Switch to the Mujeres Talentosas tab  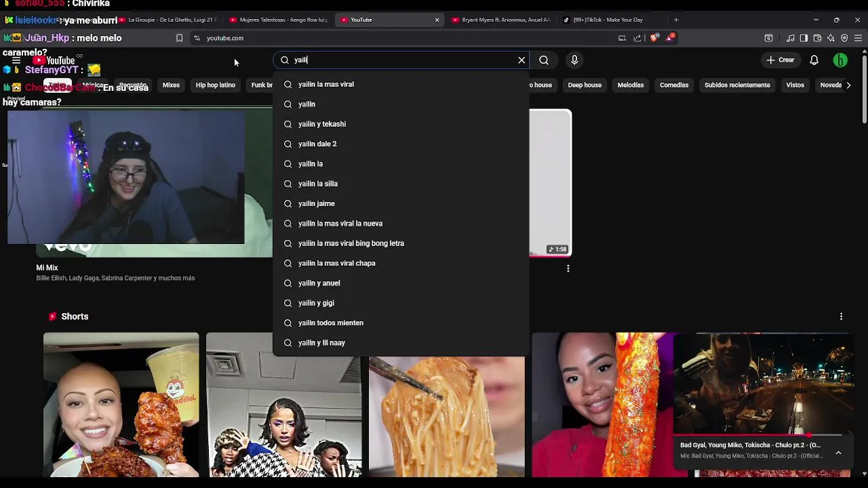(x=279, y=20)
